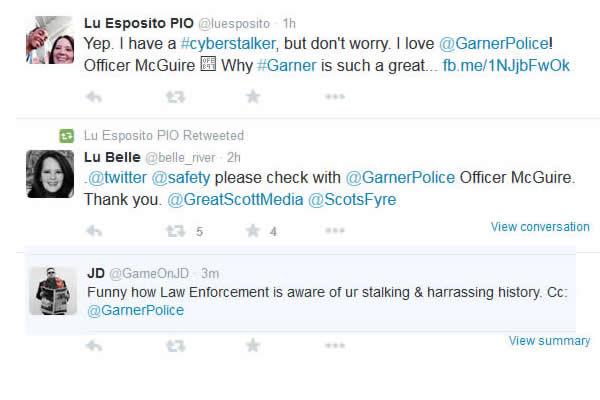Open Lu Esposito PIO's profile photo
The height and width of the screenshot is (400, 600).
50,41
